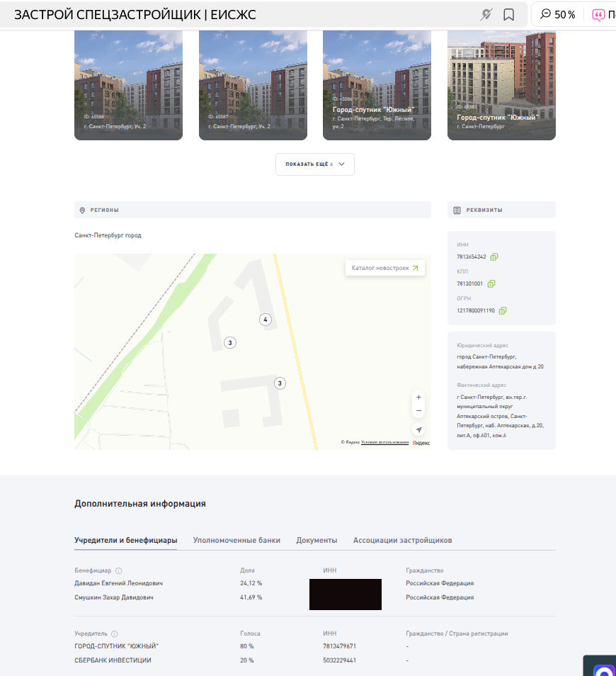Copy the КПП value using its icon

coord(491,283)
